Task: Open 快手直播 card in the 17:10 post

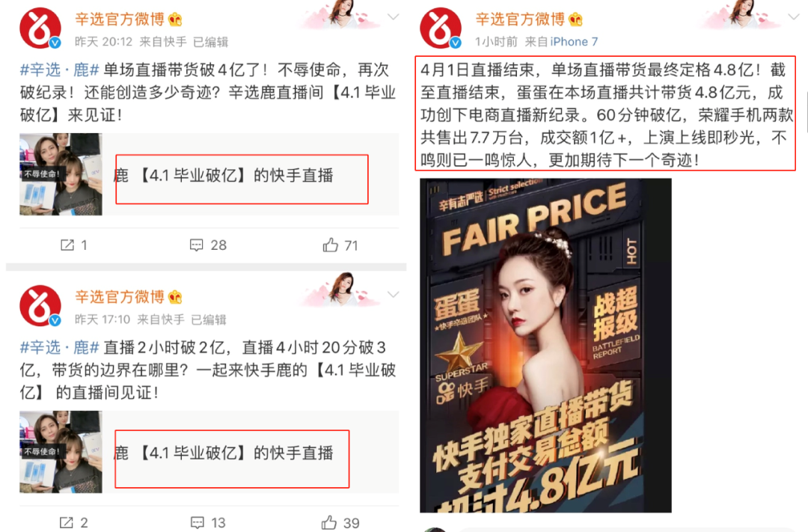Action: point(209,452)
